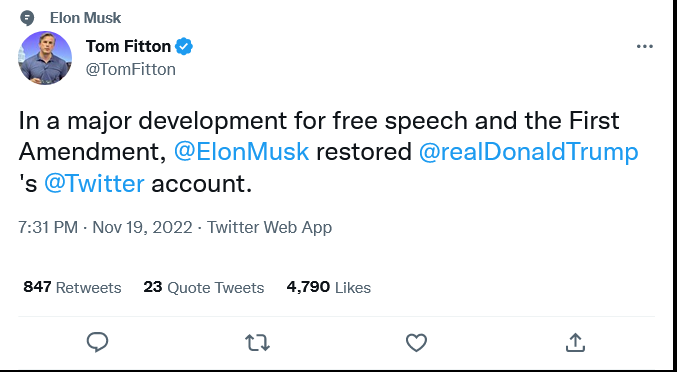Click the reply speech bubble icon
Screen dimensions: 677x372
[98, 343]
